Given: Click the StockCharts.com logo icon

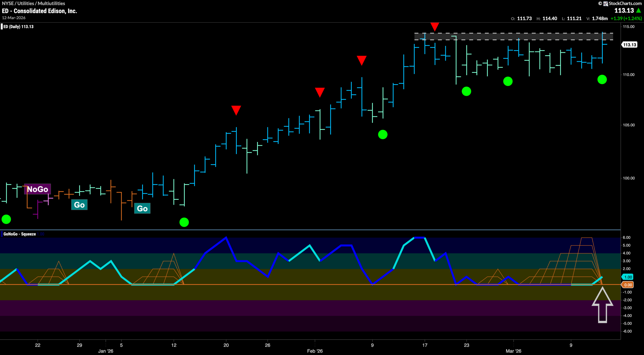Looking at the screenshot, I should coord(606,4).
